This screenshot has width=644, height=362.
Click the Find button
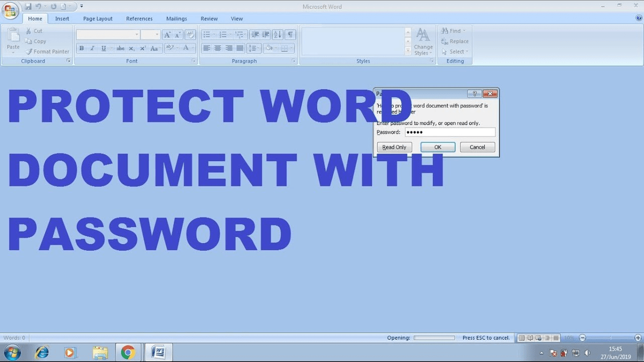(454, 31)
